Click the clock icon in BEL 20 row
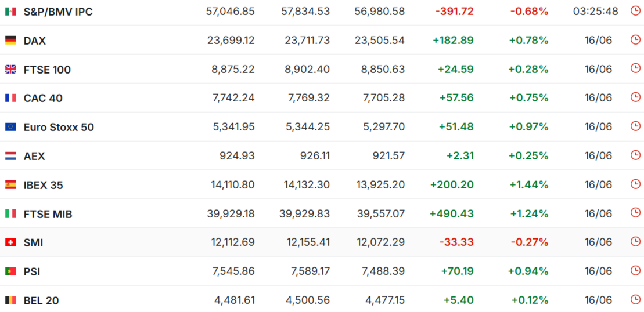This screenshot has height=312, width=644. [635, 299]
